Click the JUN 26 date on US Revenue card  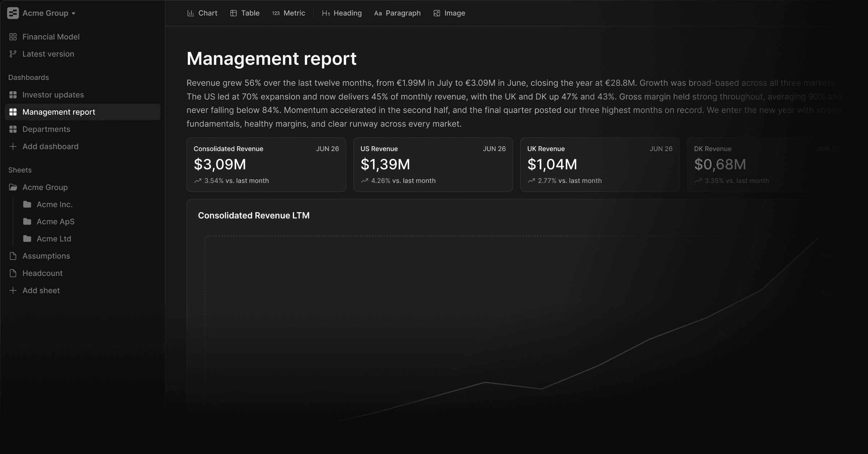494,149
